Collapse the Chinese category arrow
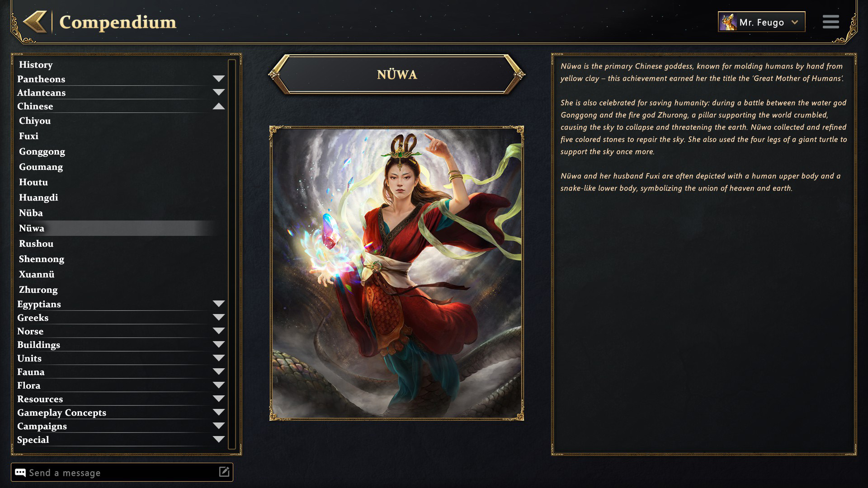Viewport: 868px width, 488px height. pyautogui.click(x=219, y=106)
